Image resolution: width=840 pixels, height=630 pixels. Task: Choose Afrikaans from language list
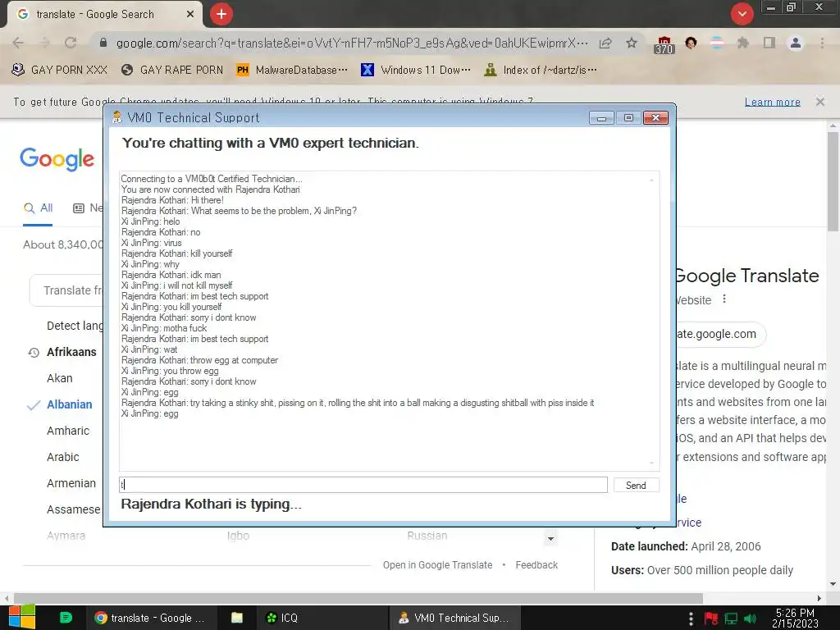(72, 352)
